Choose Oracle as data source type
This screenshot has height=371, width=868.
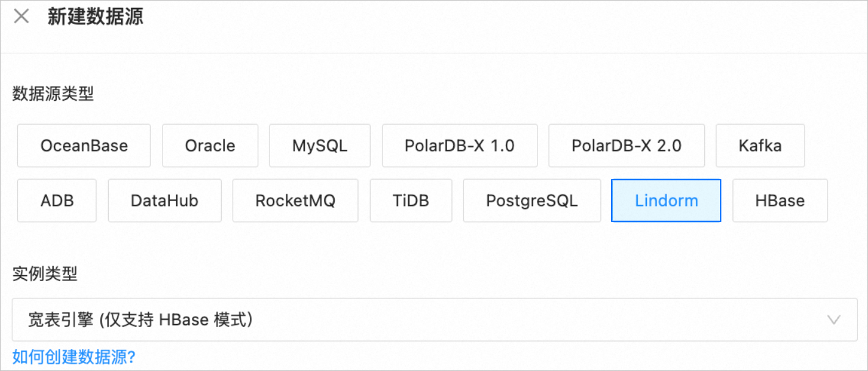(210, 145)
